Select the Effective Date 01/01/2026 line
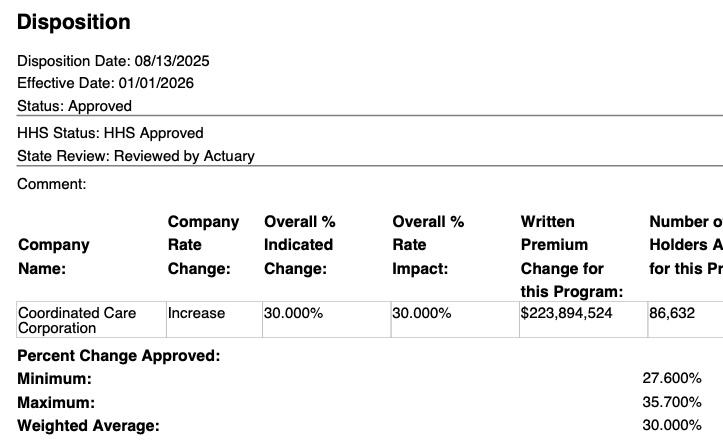The height and width of the screenshot is (446, 723). click(x=105, y=83)
